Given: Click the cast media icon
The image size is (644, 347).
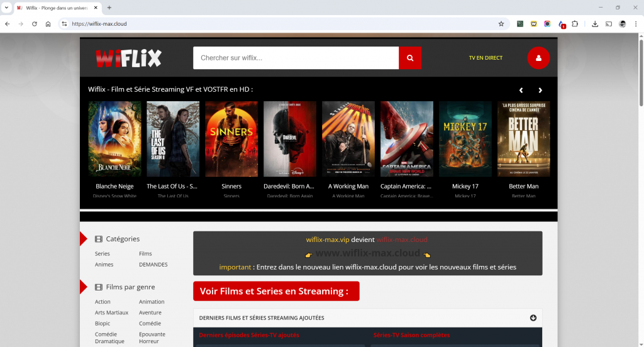Looking at the screenshot, I should tap(609, 24).
